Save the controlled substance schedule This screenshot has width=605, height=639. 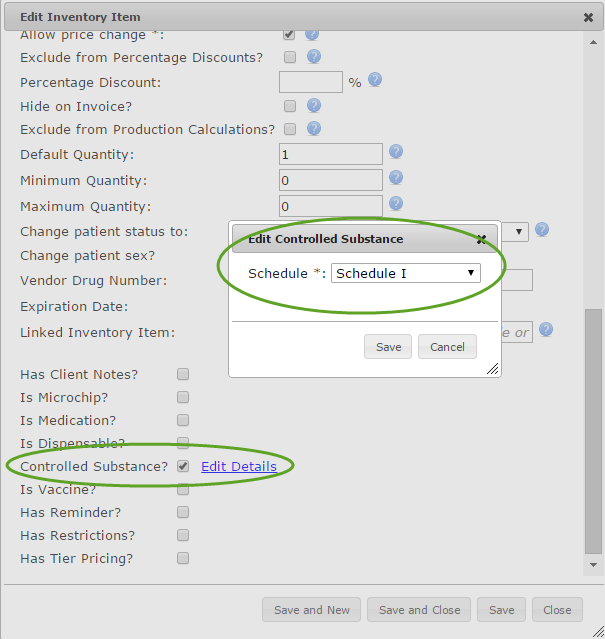pos(388,347)
